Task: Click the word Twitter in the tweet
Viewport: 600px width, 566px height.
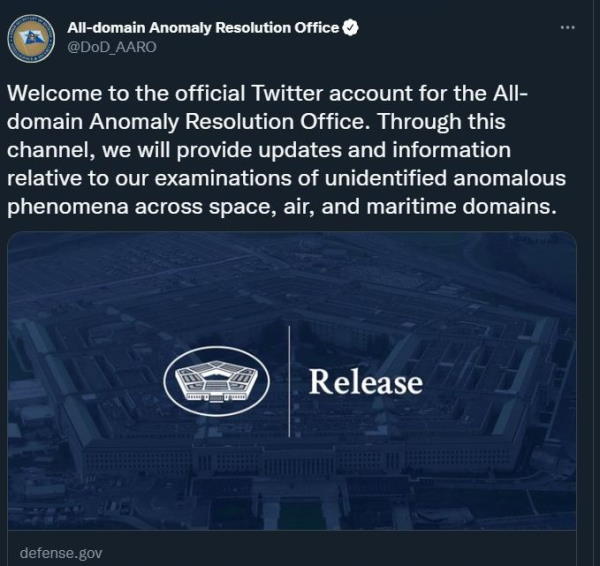Action: 287,93
